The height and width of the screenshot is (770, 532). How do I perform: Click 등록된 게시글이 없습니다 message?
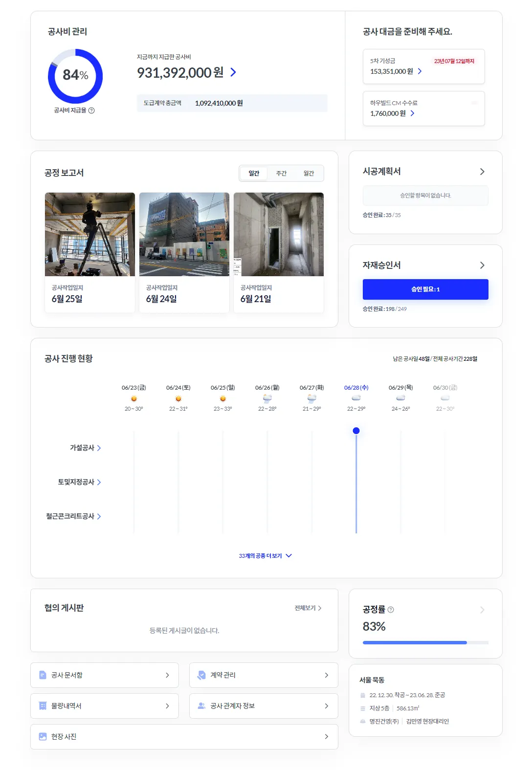[x=184, y=631]
